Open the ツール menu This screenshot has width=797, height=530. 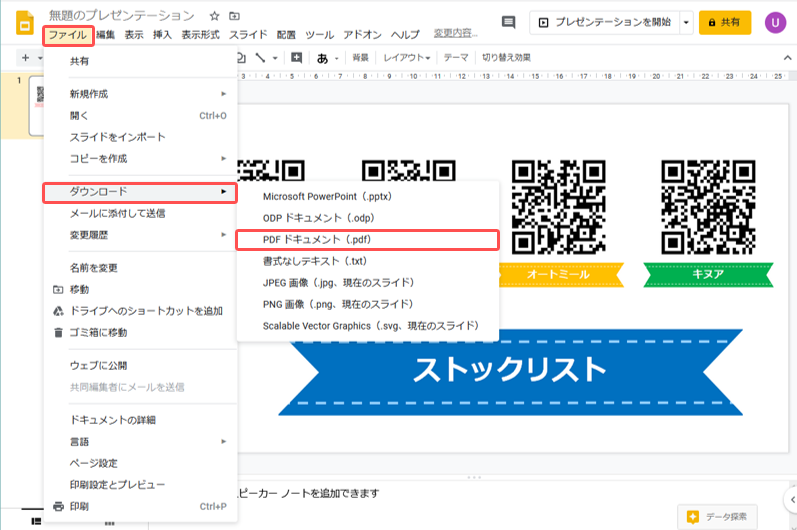coord(320,35)
